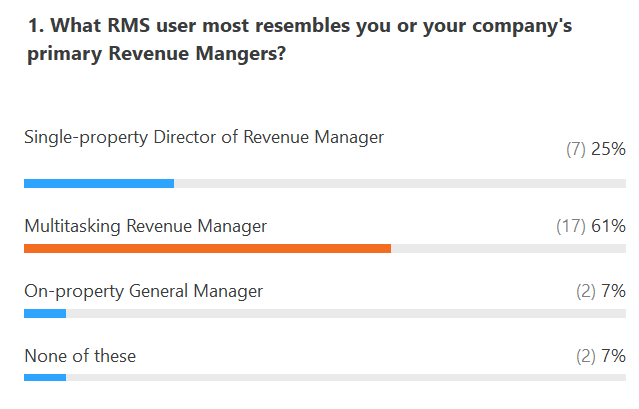Screen dimensions: 639x409
Task: Select the Single-property Director of Revenue Manager option
Action: pyautogui.click(x=204, y=138)
